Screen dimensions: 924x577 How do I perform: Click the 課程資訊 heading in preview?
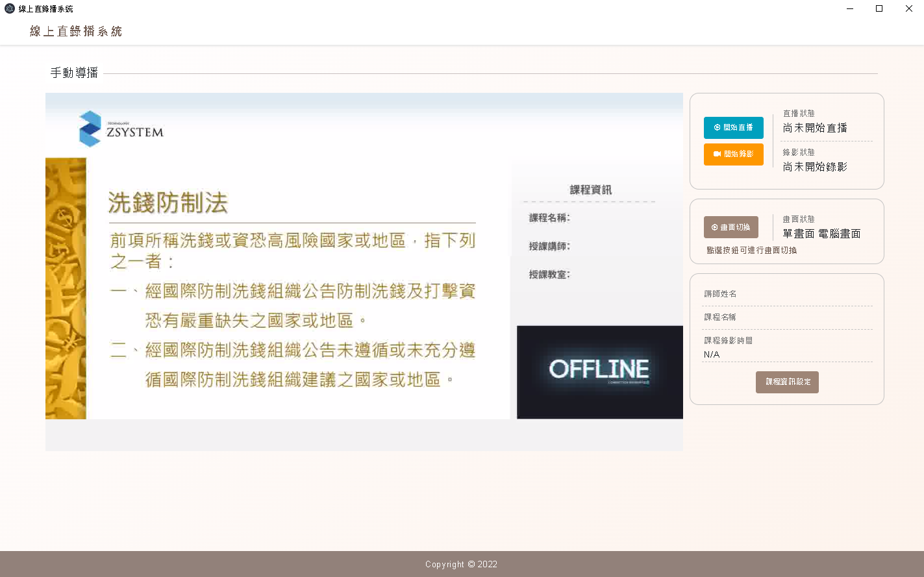point(590,190)
